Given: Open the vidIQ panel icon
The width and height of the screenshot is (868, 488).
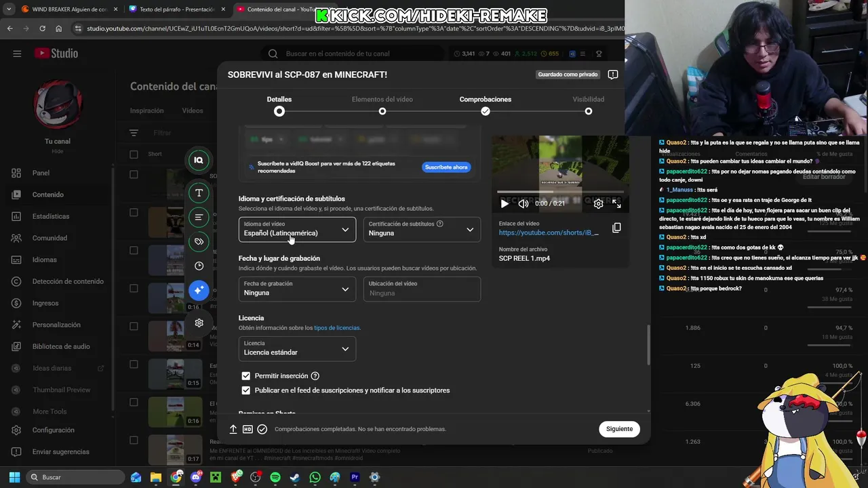Looking at the screenshot, I should tap(199, 160).
